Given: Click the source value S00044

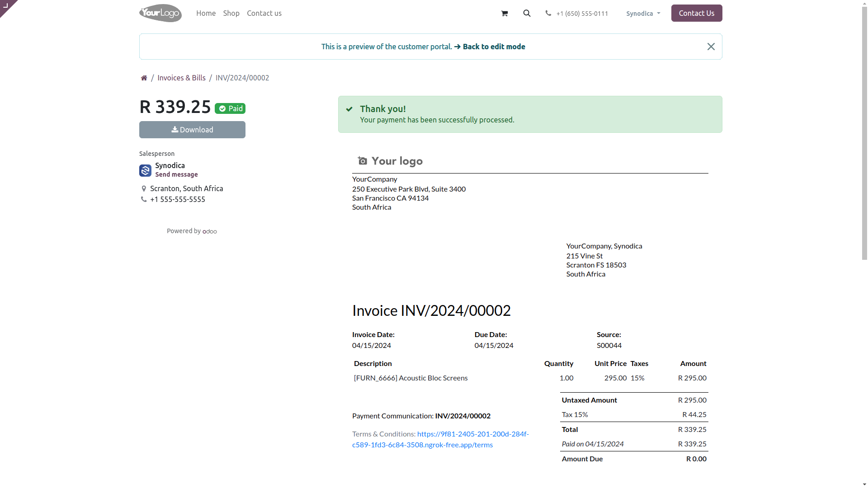Looking at the screenshot, I should (x=609, y=345).
